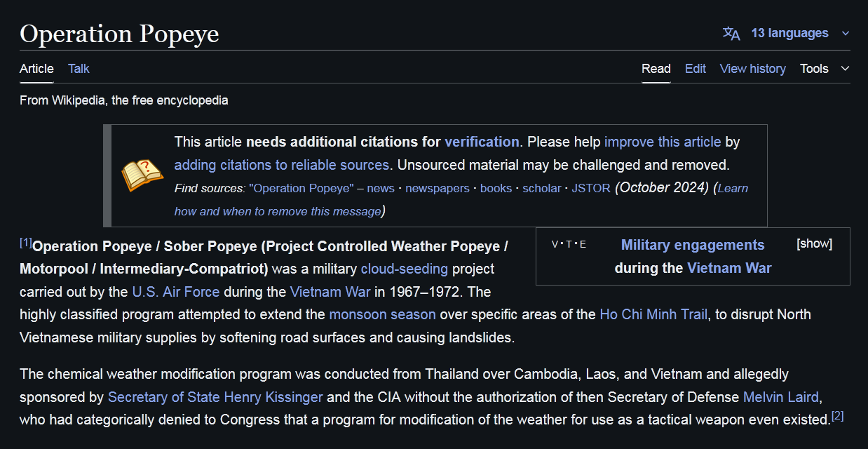Open the Vietnam War link in the navbox title
868x449 pixels.
(729, 268)
